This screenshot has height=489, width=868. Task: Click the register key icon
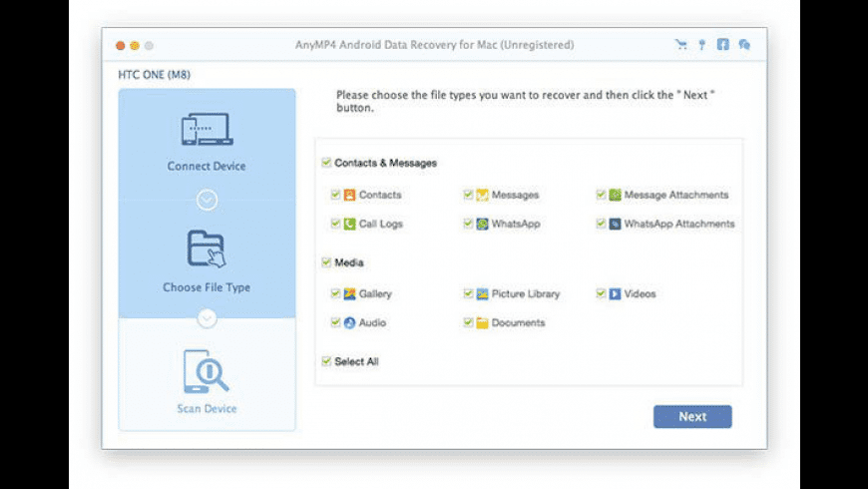tap(702, 45)
